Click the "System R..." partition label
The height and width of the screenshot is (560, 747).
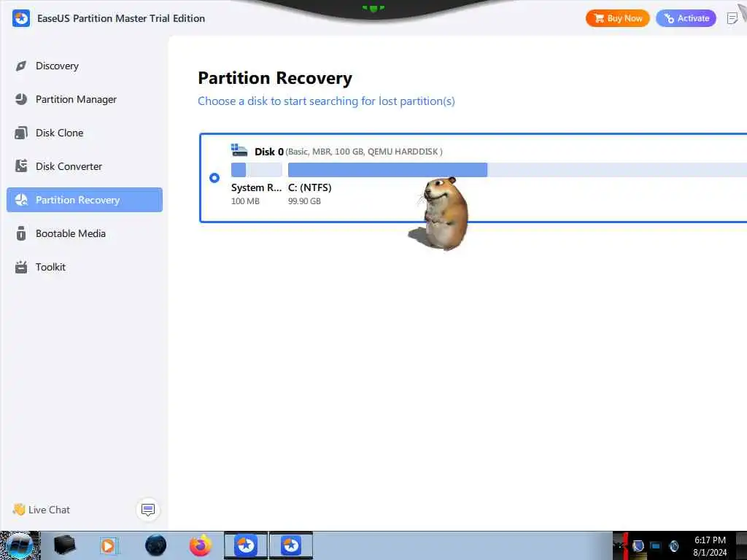256,187
